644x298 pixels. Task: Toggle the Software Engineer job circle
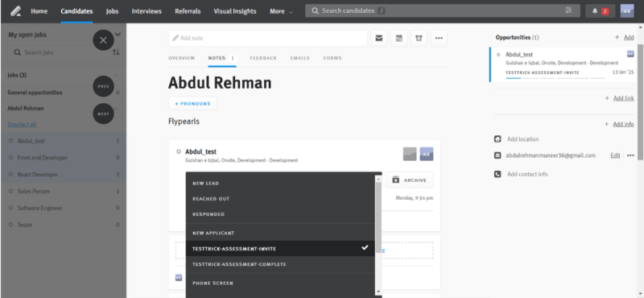(x=10, y=208)
